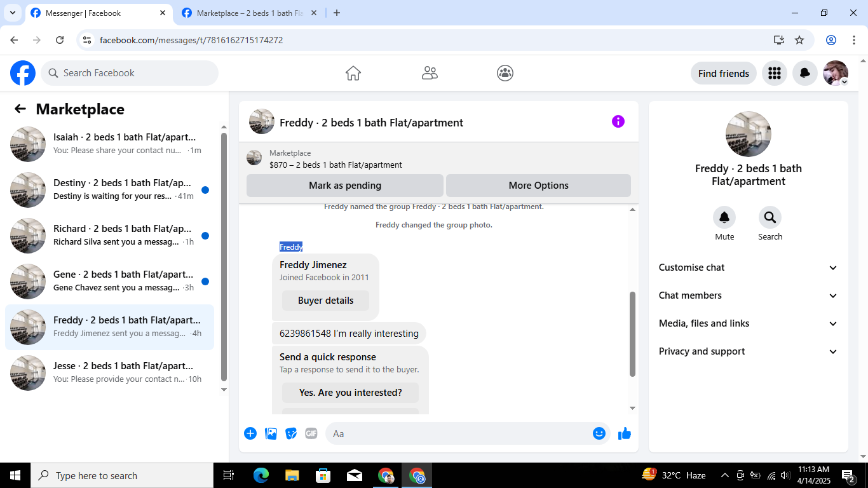The height and width of the screenshot is (488, 868).
Task: Click the Find friends button
Action: click(724, 73)
